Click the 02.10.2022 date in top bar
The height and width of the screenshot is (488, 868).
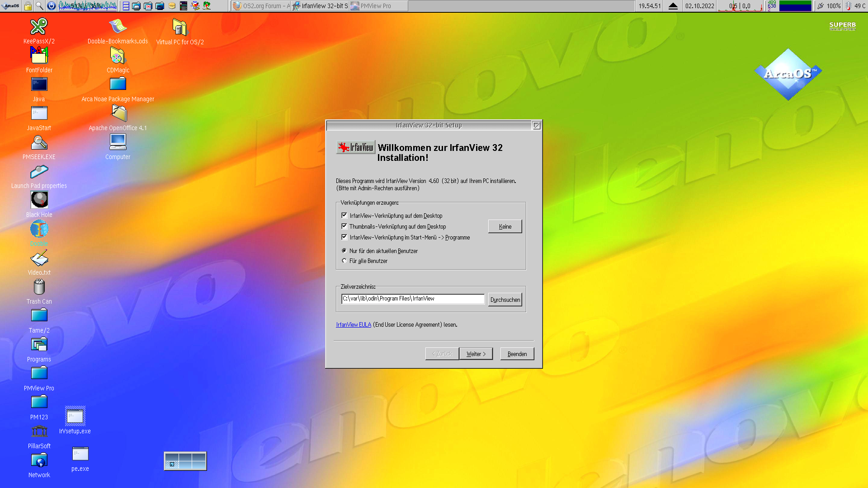coord(699,6)
